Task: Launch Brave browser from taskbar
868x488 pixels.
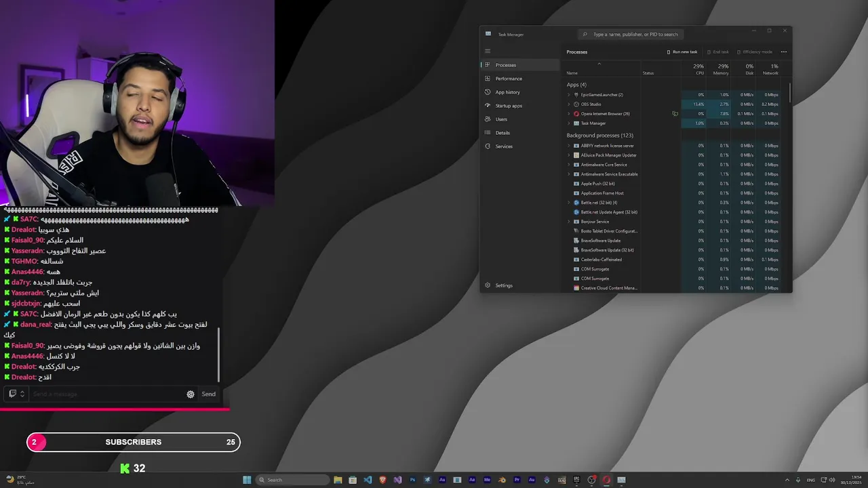Action: [382, 480]
